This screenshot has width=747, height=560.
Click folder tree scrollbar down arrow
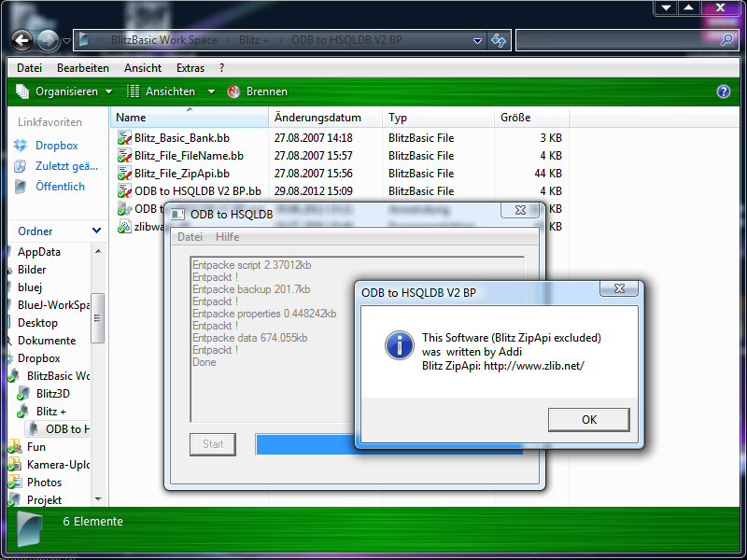[98, 499]
